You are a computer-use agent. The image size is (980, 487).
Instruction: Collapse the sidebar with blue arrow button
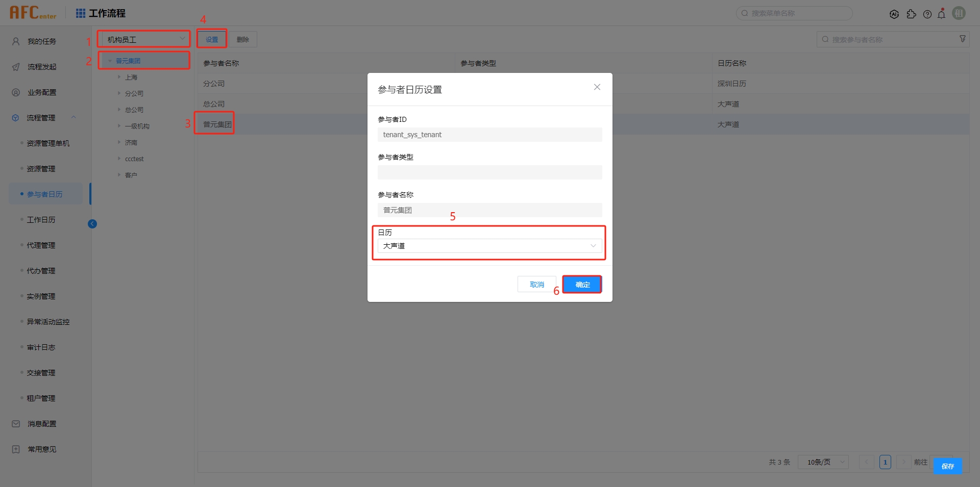92,224
